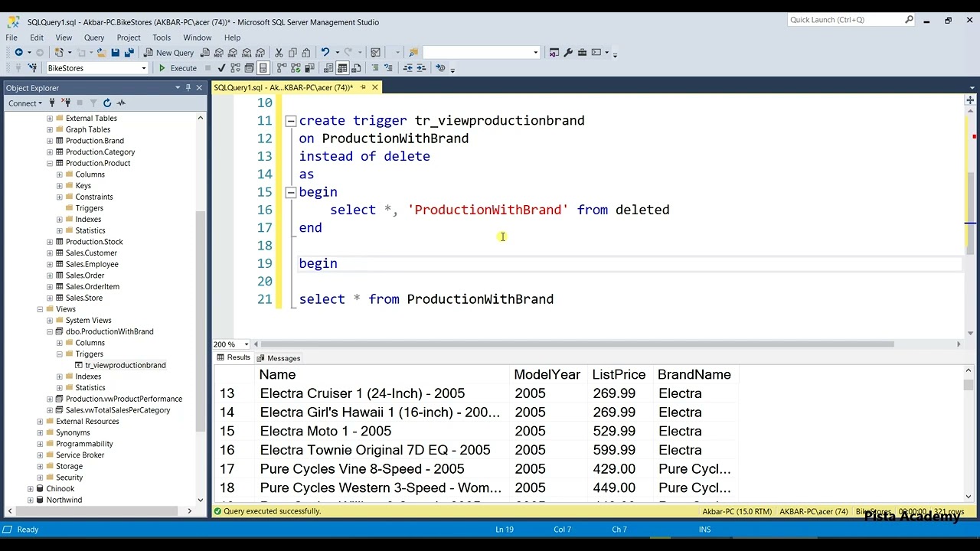Click the Change Connection icon

pos(32,68)
